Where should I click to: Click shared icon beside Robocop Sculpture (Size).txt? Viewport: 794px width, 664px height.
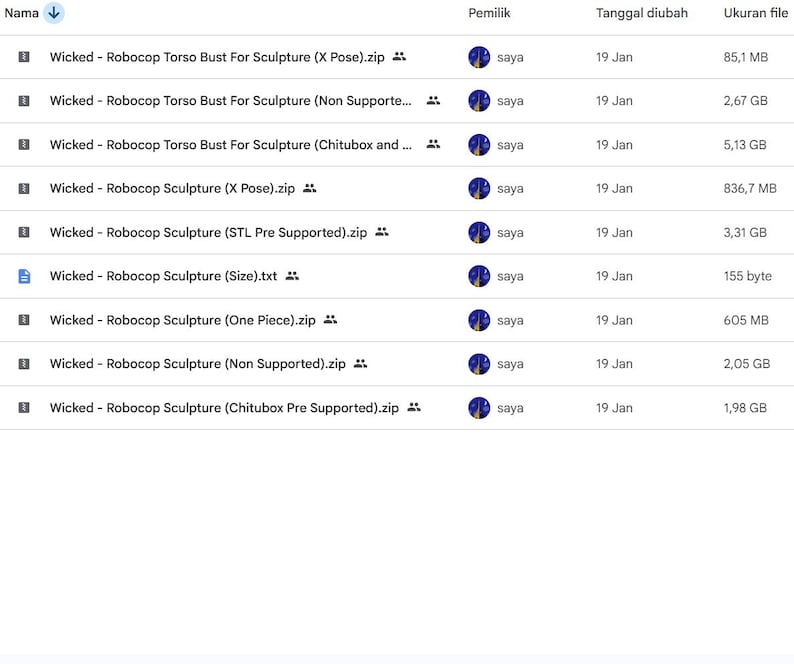(292, 276)
